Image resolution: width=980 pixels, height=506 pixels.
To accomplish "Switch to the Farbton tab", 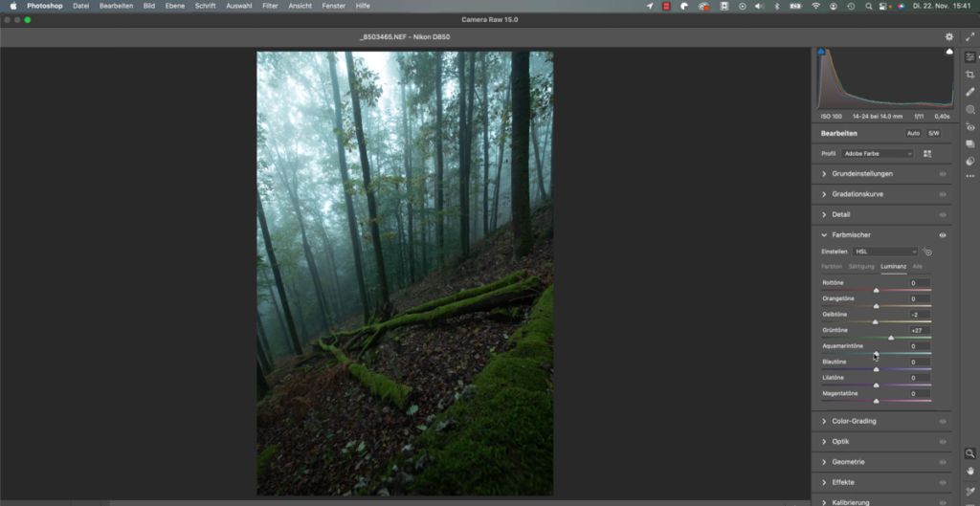I will click(832, 267).
